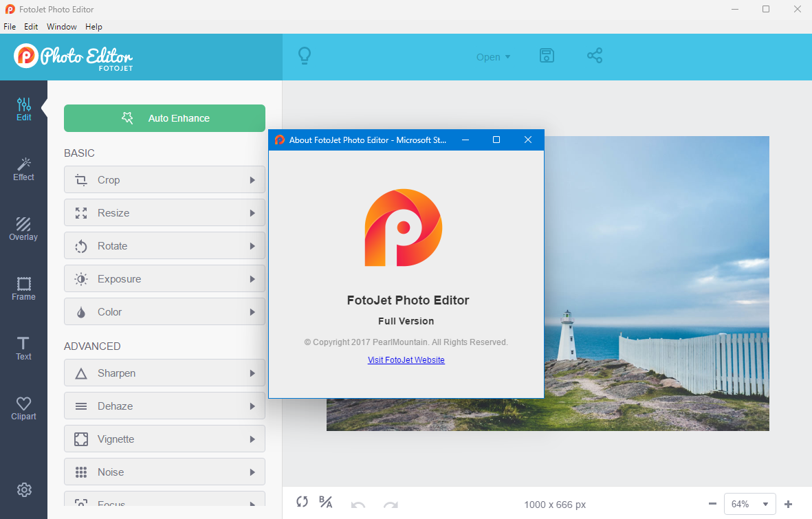Screen dimensions: 812x519
Task: Open the Help menu
Action: 94,26
